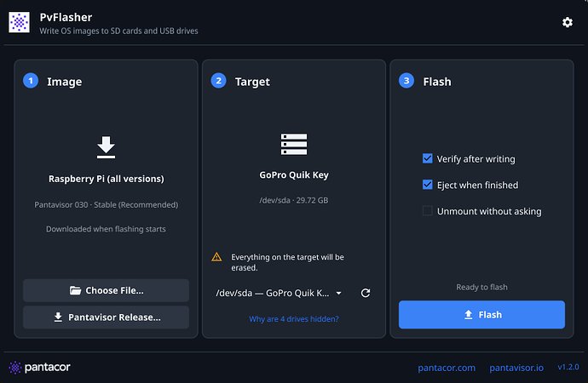Click the image download arrow icon
588x383 pixels.
tap(107, 147)
